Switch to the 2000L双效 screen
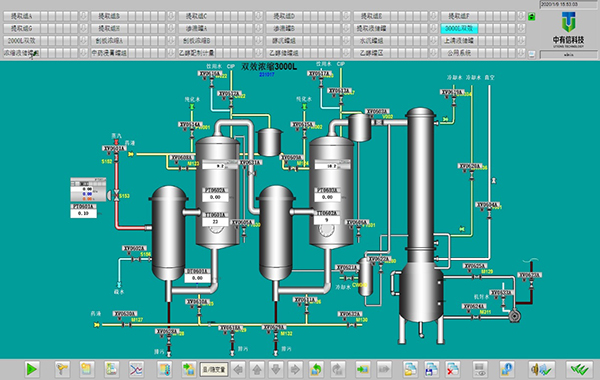This screenshot has width=600, height=380. 21,41
